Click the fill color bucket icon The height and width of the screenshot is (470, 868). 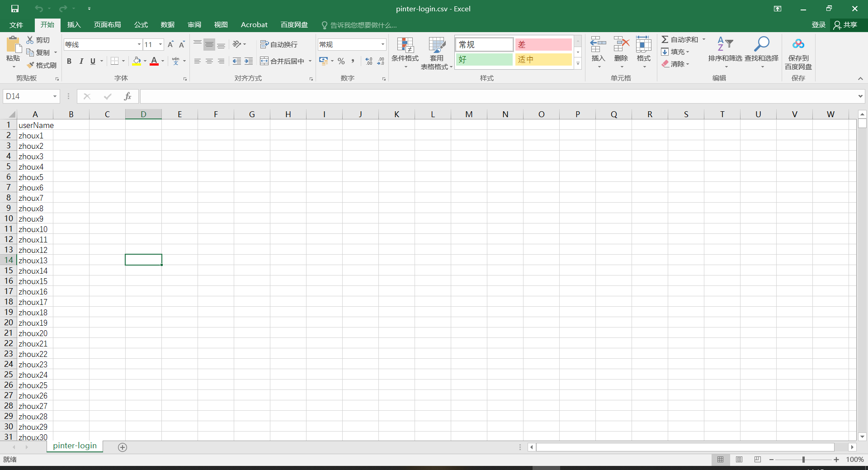tap(137, 61)
